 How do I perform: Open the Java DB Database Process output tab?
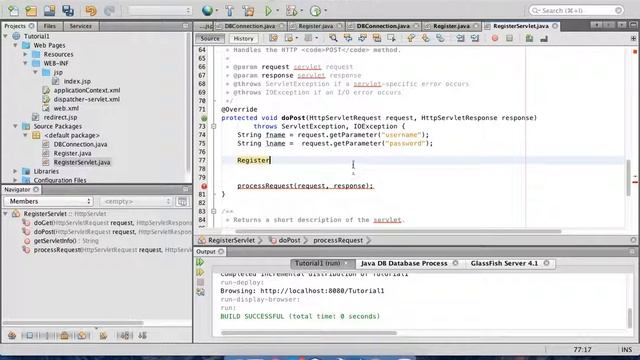click(x=404, y=263)
